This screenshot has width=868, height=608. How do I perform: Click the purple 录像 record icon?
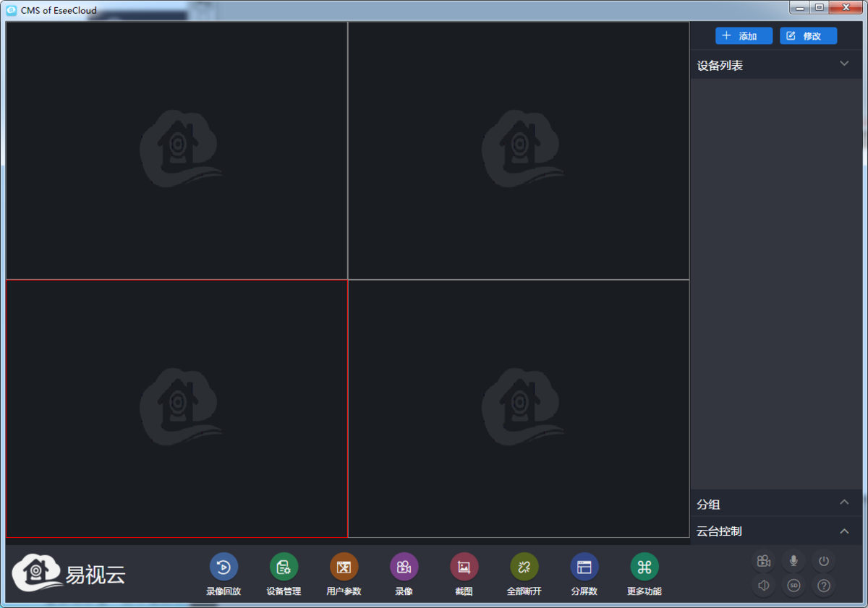404,568
